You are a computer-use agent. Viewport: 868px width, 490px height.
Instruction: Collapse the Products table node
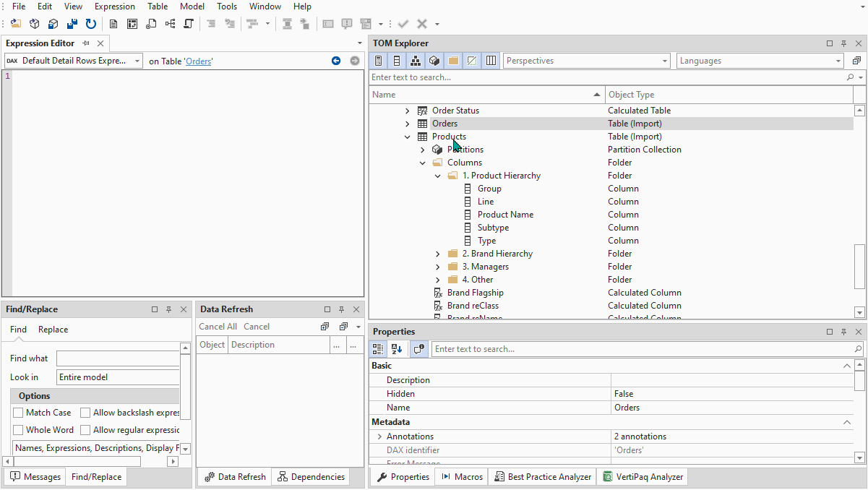tap(408, 136)
